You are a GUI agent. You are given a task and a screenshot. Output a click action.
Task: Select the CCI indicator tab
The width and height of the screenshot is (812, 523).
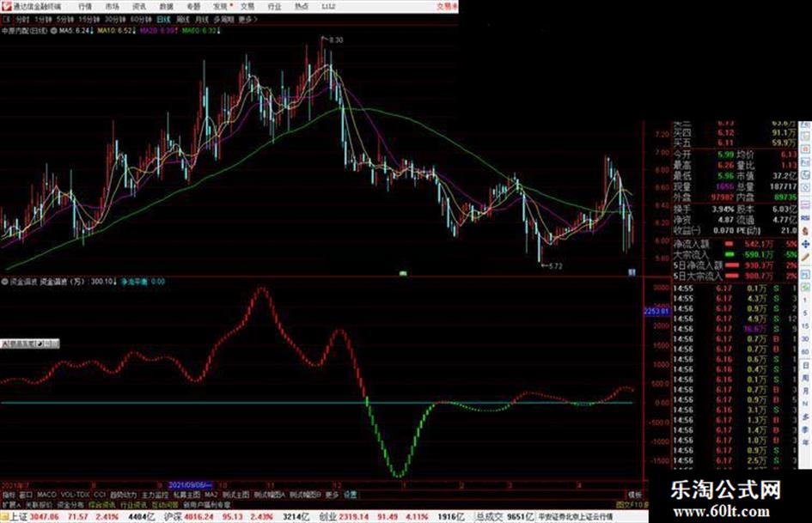pos(100,495)
